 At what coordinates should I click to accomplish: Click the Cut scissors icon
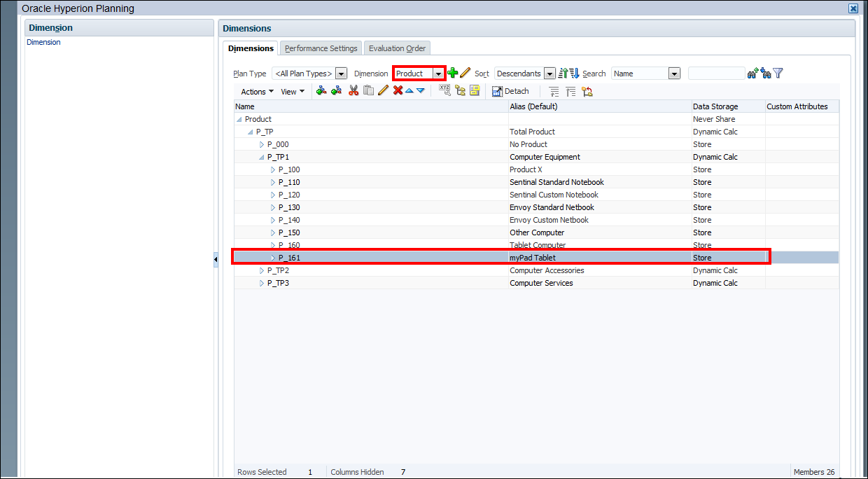coord(353,91)
